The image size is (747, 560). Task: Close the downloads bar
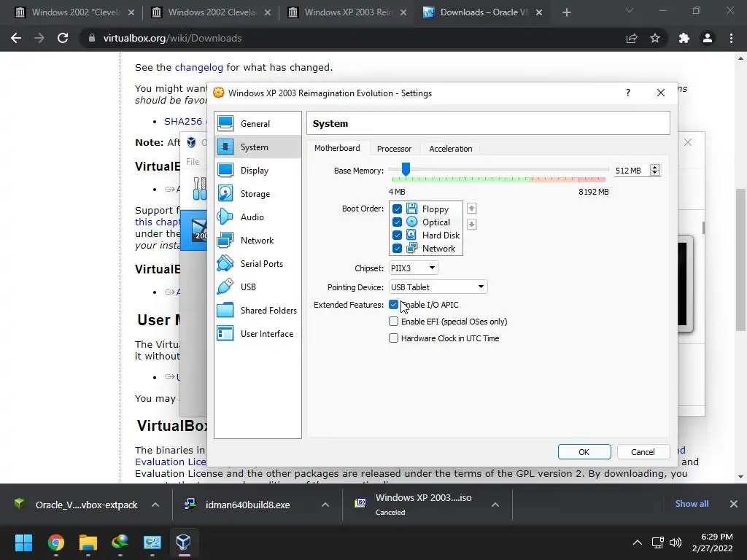pyautogui.click(x=734, y=504)
